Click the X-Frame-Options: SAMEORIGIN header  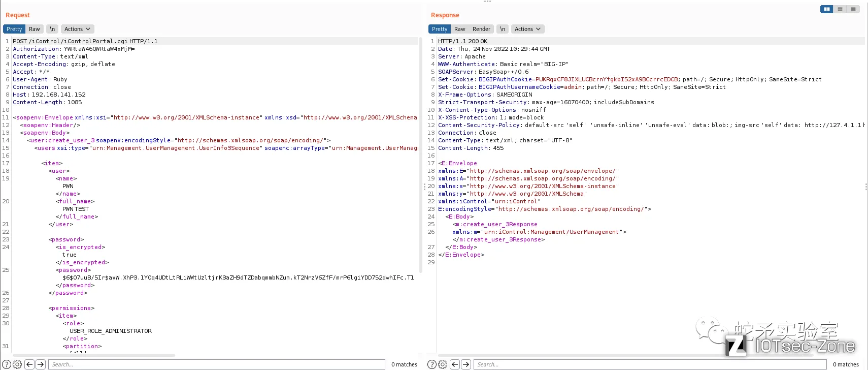(485, 95)
